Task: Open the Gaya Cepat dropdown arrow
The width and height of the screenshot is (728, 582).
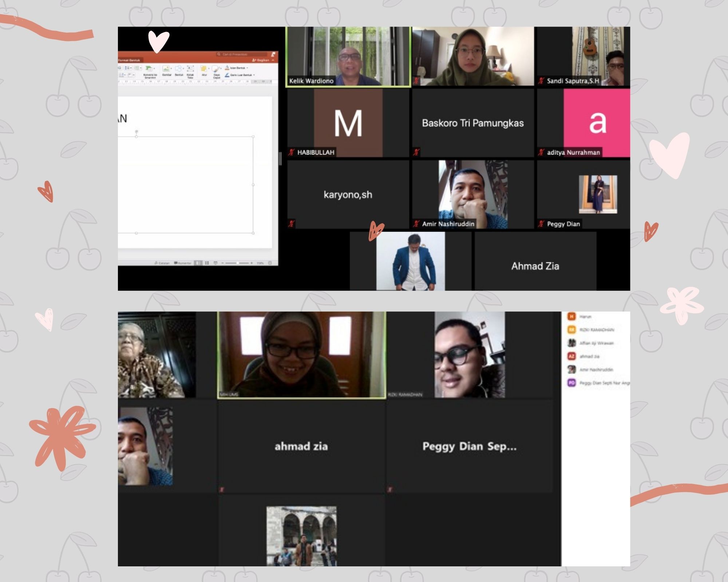Action: pyautogui.click(x=221, y=68)
